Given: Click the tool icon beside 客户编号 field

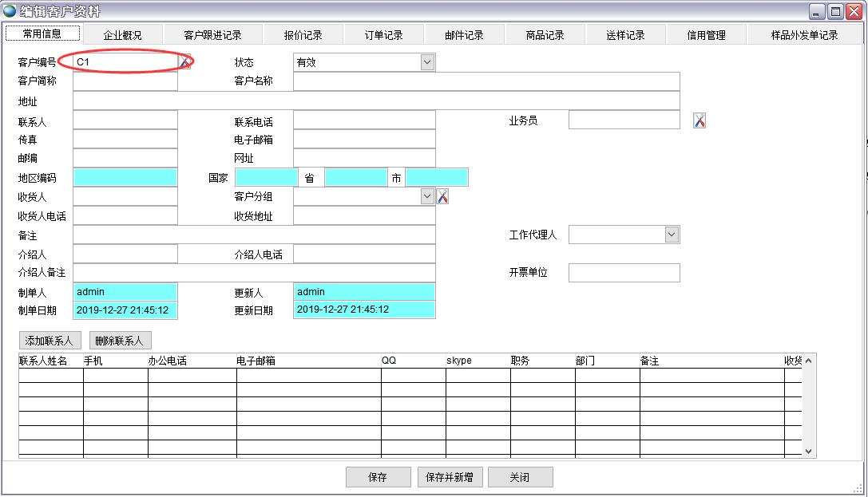Looking at the screenshot, I should [184, 61].
